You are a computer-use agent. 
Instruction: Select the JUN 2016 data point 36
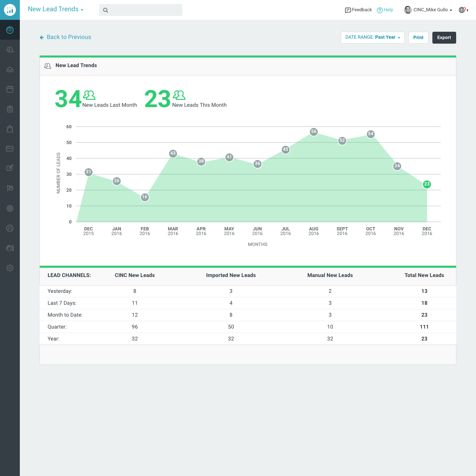(x=258, y=164)
